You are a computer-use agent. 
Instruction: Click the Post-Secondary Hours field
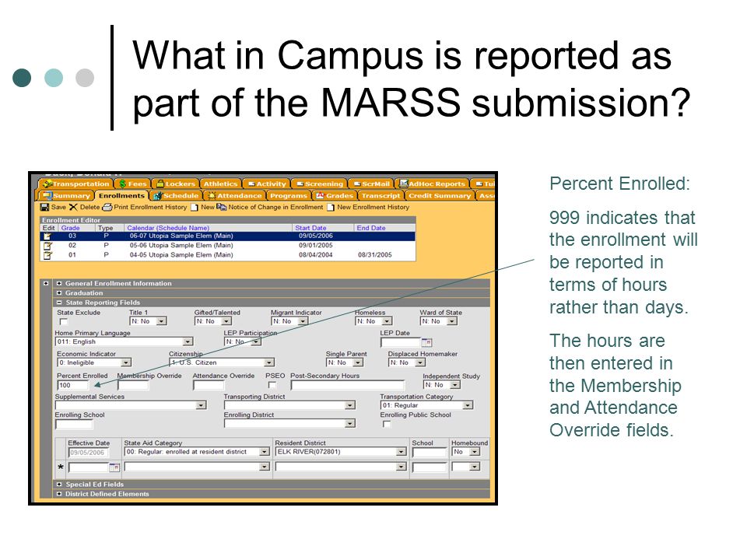pos(347,385)
